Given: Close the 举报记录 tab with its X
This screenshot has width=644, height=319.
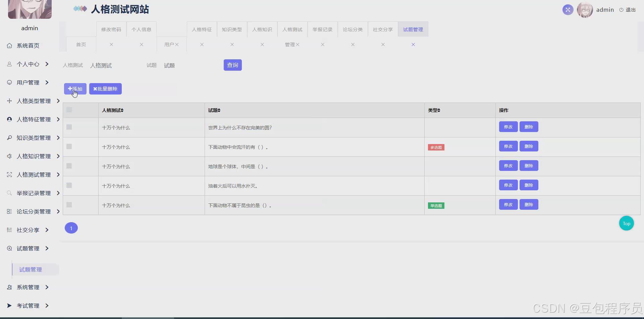Looking at the screenshot, I should [323, 45].
